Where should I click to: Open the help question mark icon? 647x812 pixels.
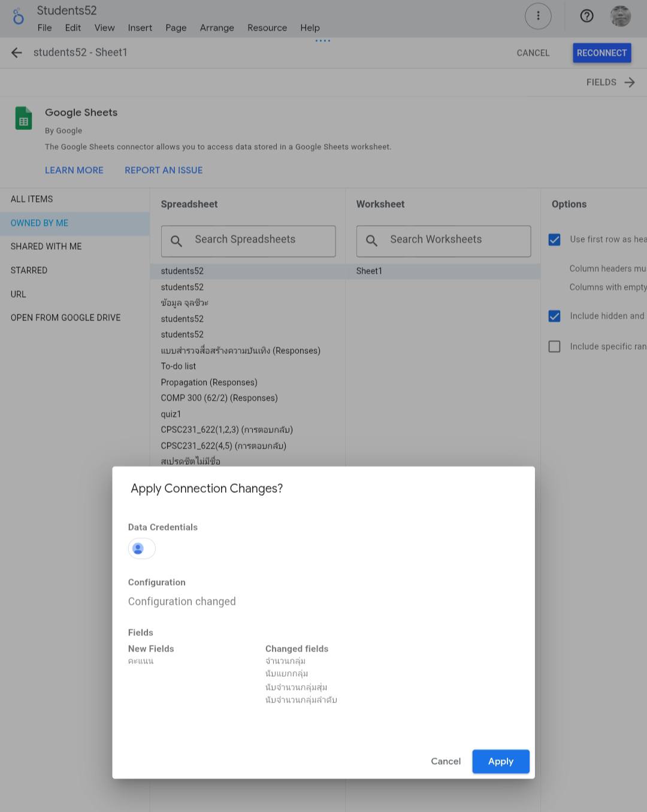(x=586, y=16)
